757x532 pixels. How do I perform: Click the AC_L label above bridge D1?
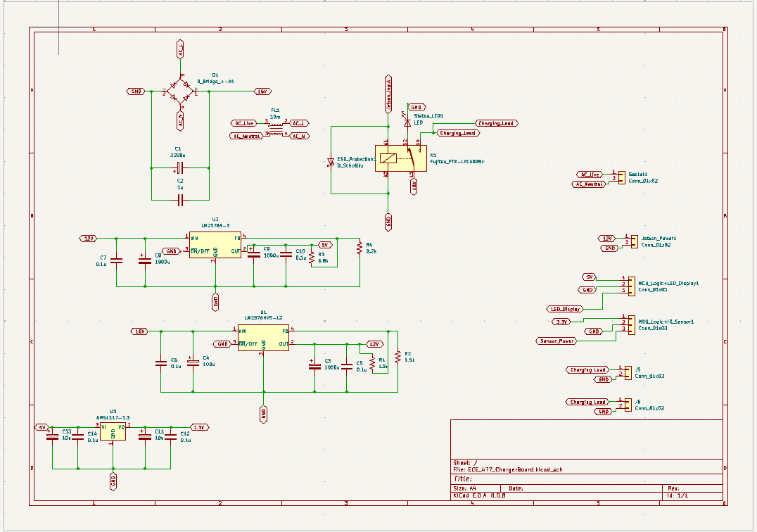pyautogui.click(x=180, y=49)
